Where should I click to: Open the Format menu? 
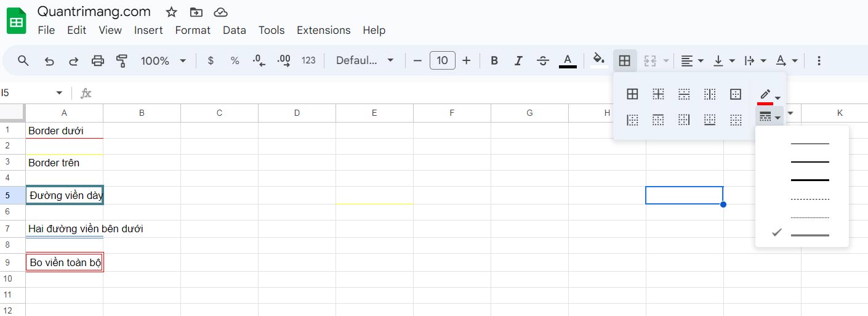[x=193, y=30]
